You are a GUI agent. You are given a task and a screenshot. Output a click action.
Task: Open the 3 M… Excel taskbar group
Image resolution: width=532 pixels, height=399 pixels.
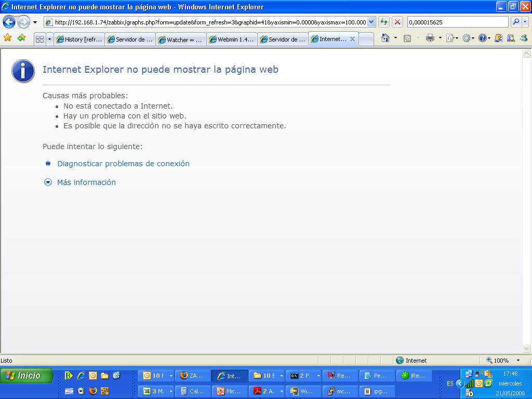pyautogui.click(x=156, y=391)
